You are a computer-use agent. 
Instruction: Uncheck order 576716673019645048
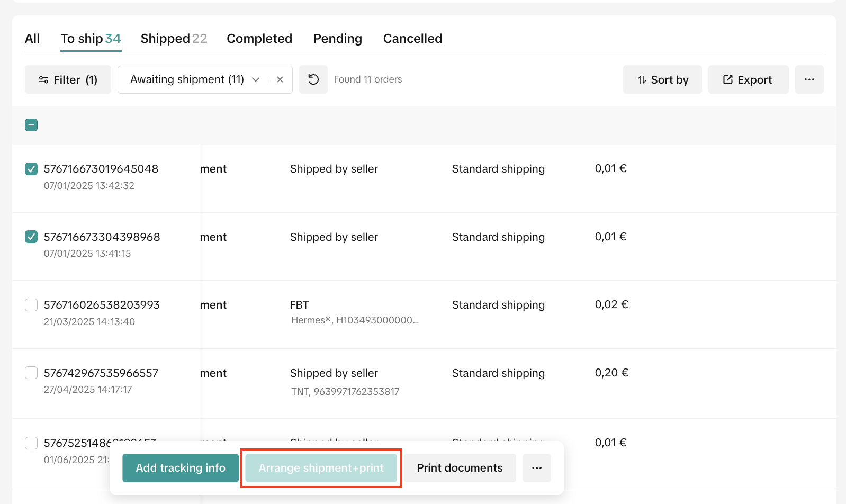(x=31, y=169)
